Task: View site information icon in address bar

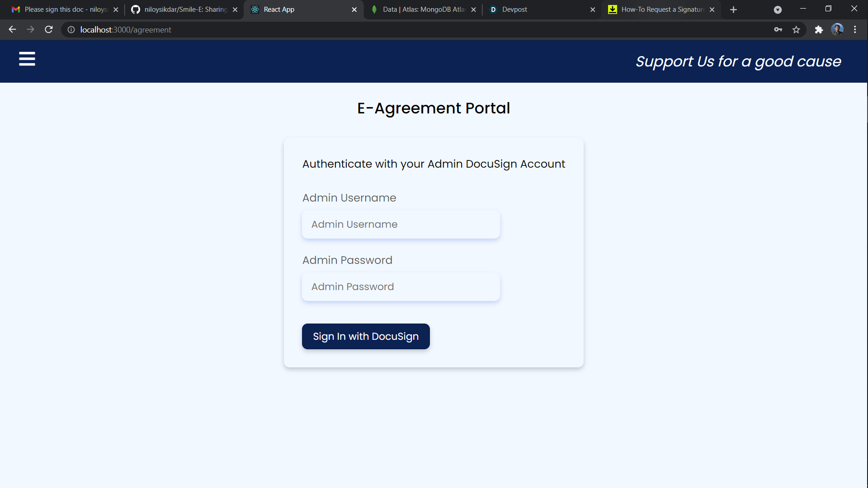Action: [71, 30]
